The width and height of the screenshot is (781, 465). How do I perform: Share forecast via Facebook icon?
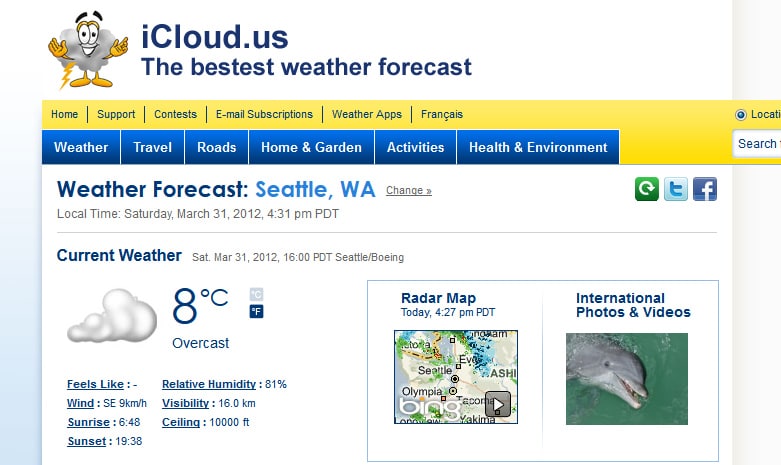pyautogui.click(x=705, y=189)
